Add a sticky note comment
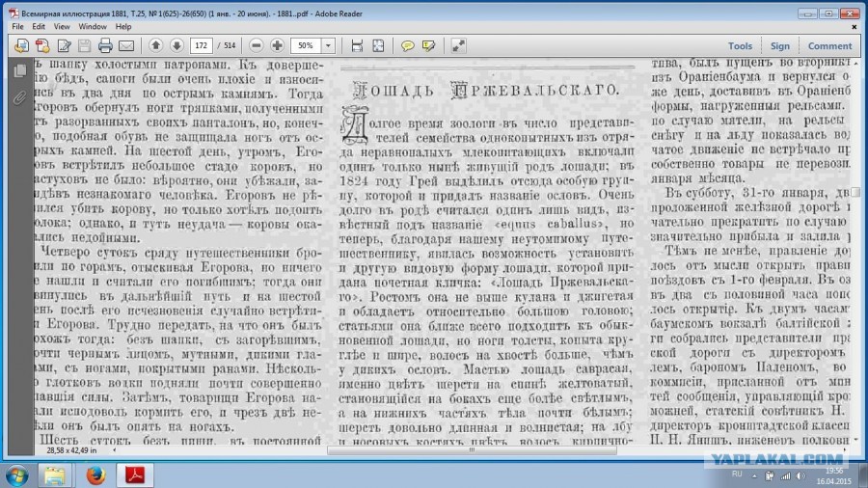Image resolution: width=868 pixels, height=488 pixels. tap(407, 46)
